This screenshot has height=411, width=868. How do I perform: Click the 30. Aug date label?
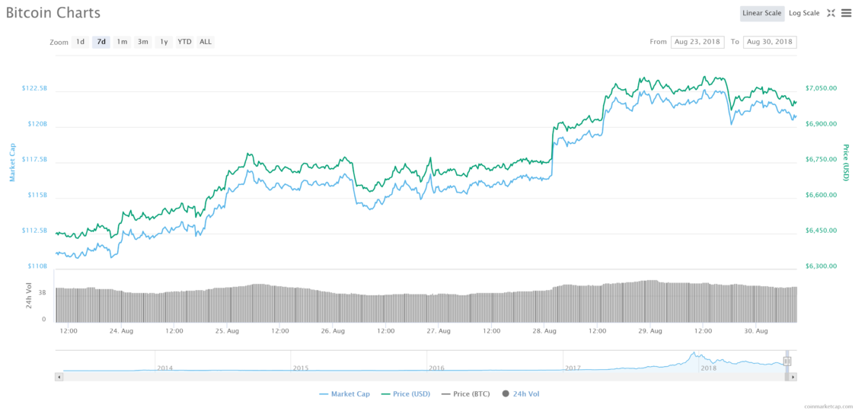click(x=755, y=331)
